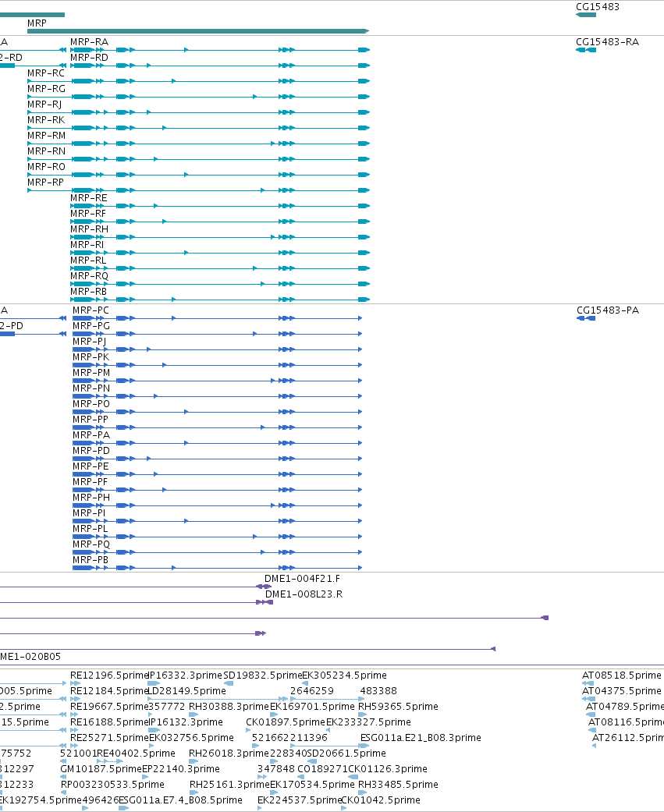Screen dimensions: 664x812
Task: Click the MRP-PG protein label
Action: click(91, 326)
